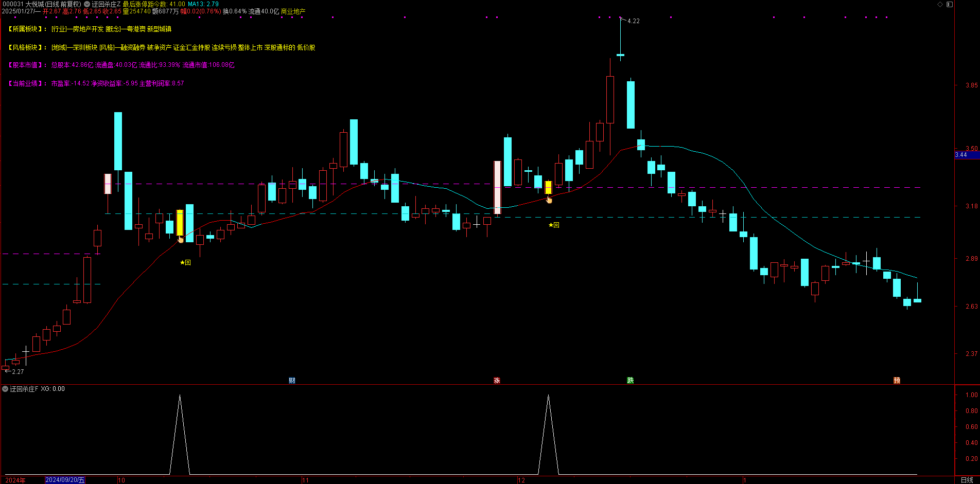Expand the 迂回杀庄F sub-indicator dropdown
Screen dimensions: 980x484
point(5,389)
